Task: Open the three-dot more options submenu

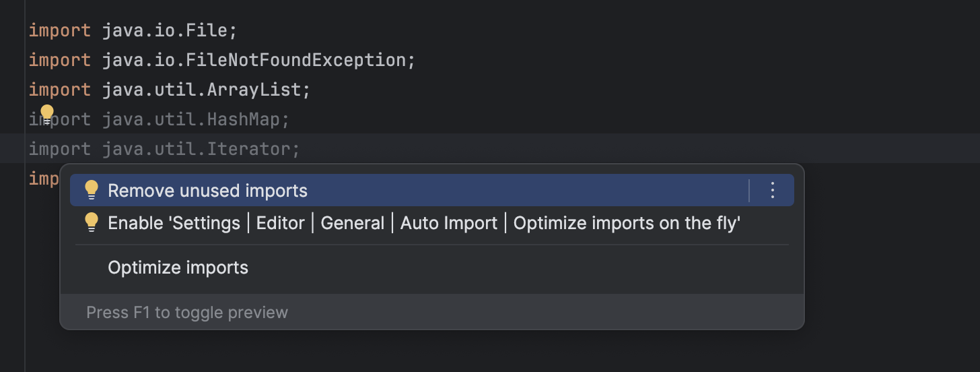Action: coord(772,191)
